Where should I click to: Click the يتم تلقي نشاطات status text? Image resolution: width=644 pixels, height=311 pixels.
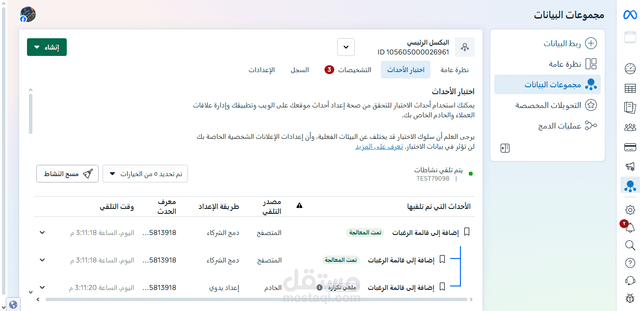click(x=438, y=170)
